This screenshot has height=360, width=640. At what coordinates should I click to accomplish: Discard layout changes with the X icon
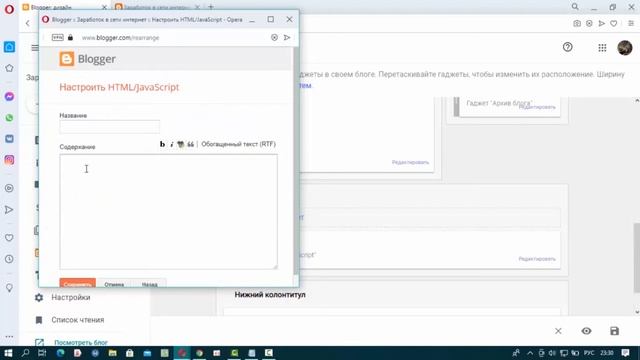(x=558, y=331)
